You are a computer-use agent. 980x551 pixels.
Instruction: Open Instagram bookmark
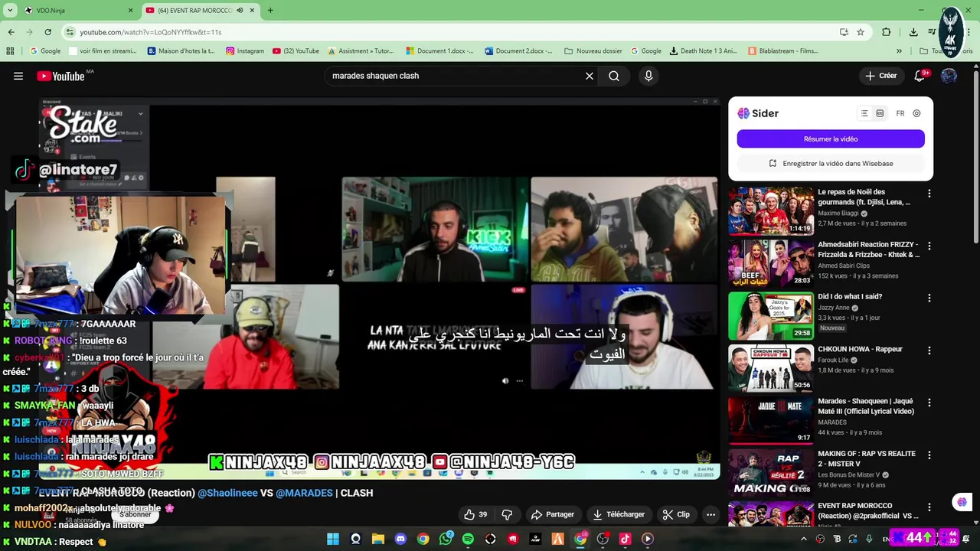pyautogui.click(x=245, y=51)
